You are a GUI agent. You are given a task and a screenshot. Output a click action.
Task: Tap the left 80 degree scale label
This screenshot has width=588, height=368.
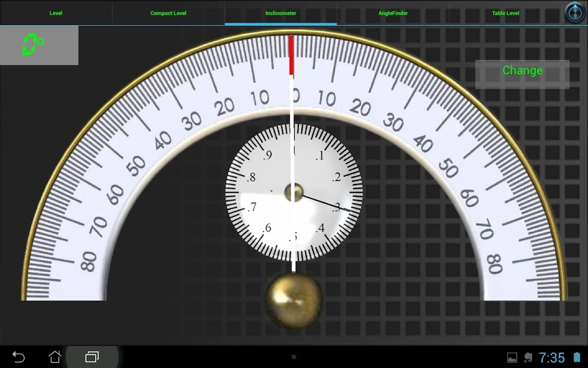pyautogui.click(x=89, y=261)
